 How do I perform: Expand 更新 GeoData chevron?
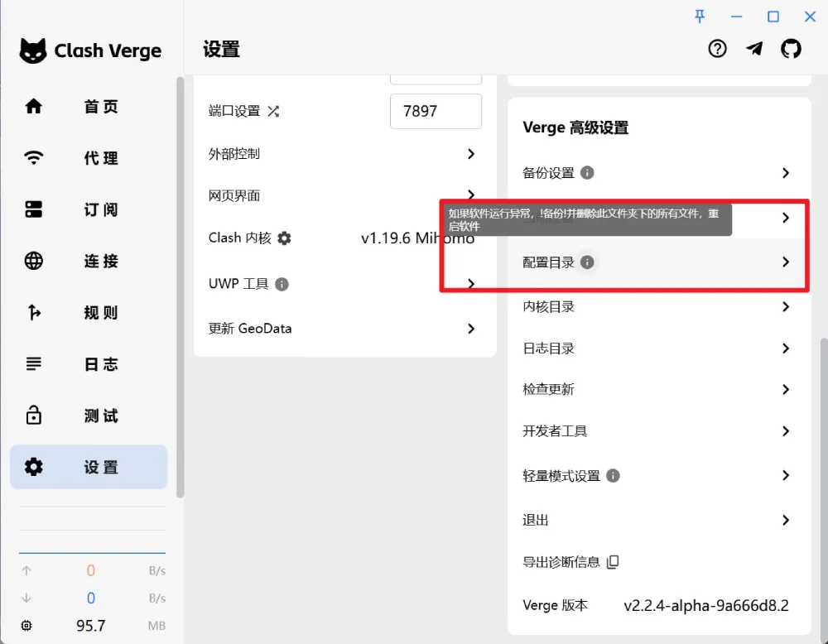click(471, 329)
